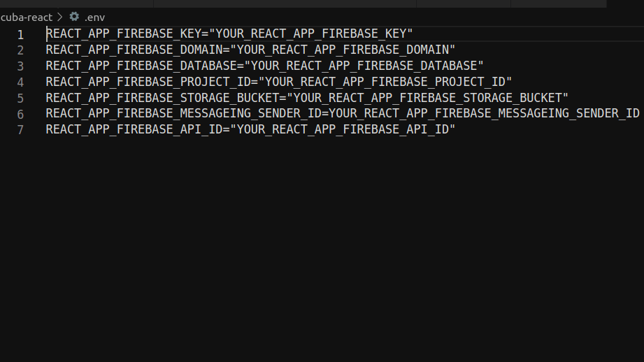The image size is (644, 362).
Task: Place cursor in "YOUR_REACT_APP_FIREBASE_PROJECT_ID" value
Action: (x=385, y=82)
